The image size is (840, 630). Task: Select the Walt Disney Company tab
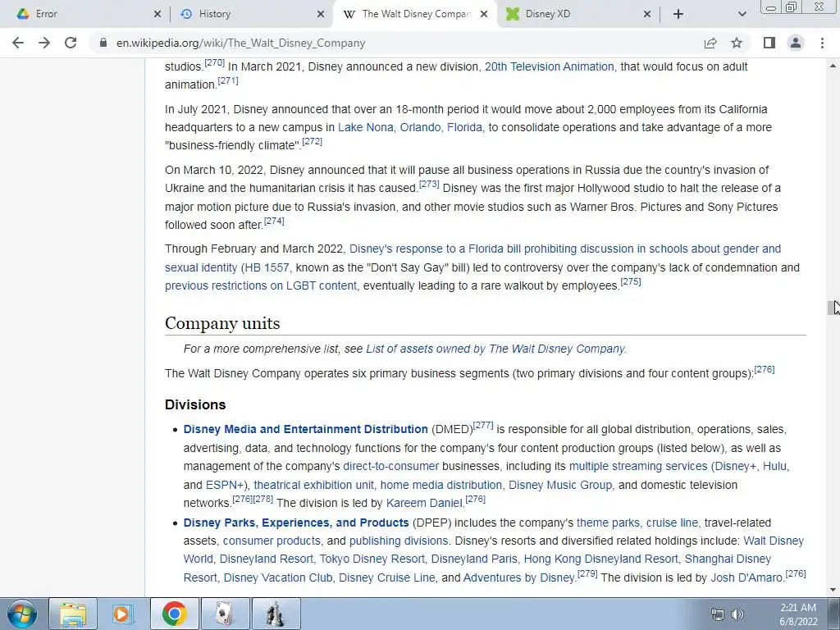pos(415,14)
